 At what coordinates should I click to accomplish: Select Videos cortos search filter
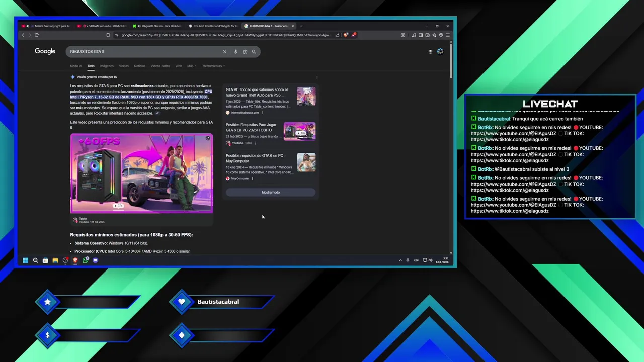(160, 66)
